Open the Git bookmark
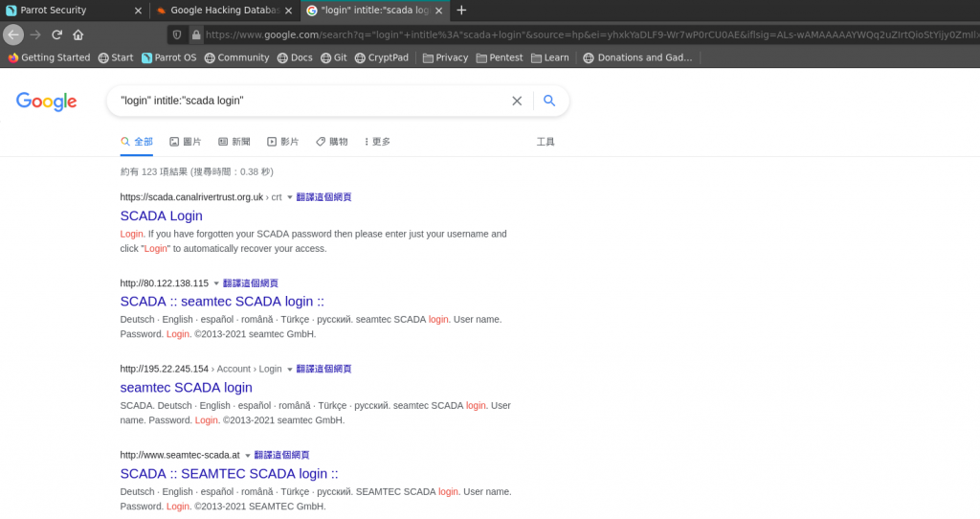The image size is (980, 519). pyautogui.click(x=334, y=57)
